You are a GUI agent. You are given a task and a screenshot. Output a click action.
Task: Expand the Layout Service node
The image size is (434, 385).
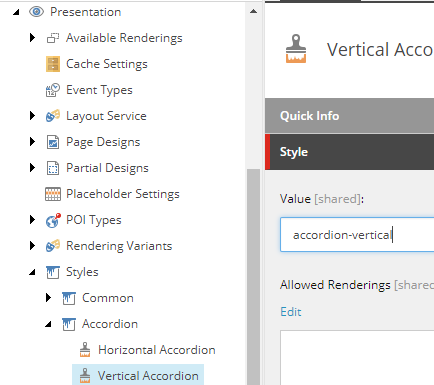pyautogui.click(x=32, y=116)
